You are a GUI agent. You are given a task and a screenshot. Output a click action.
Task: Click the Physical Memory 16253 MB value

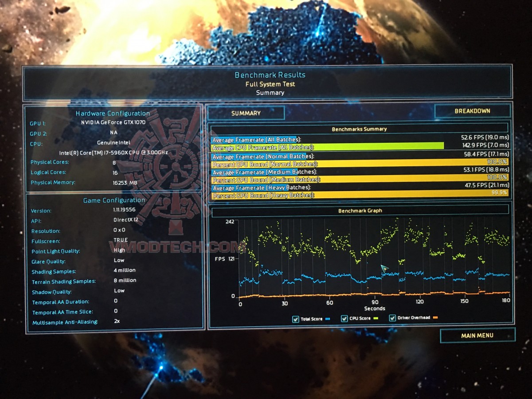click(125, 182)
